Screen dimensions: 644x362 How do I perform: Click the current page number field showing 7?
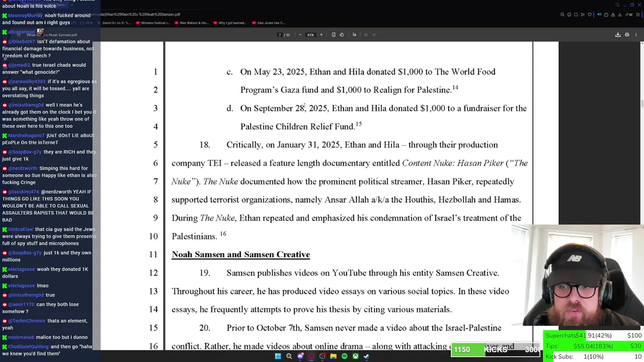click(280, 35)
